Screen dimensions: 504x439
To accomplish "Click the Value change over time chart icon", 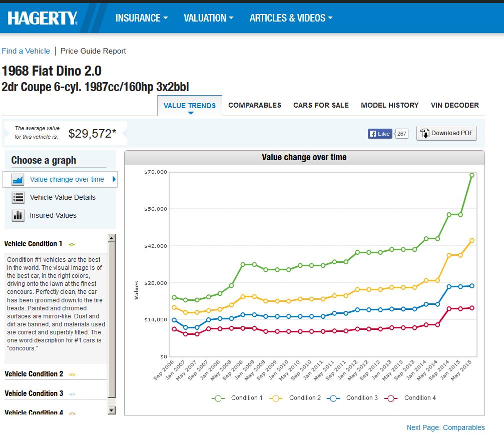I will pos(18,180).
